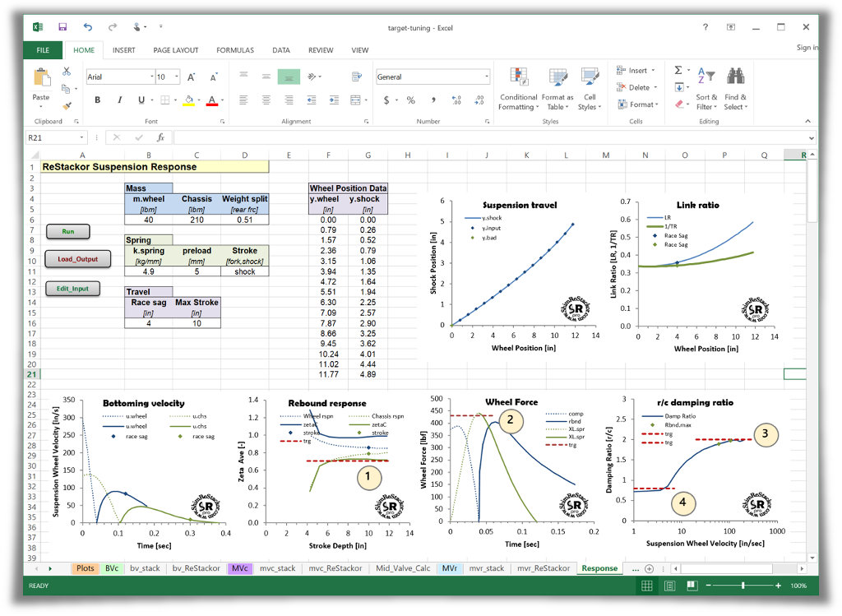Click the Increase Indent icon
Screen dimensions: 842x616
tap(334, 100)
